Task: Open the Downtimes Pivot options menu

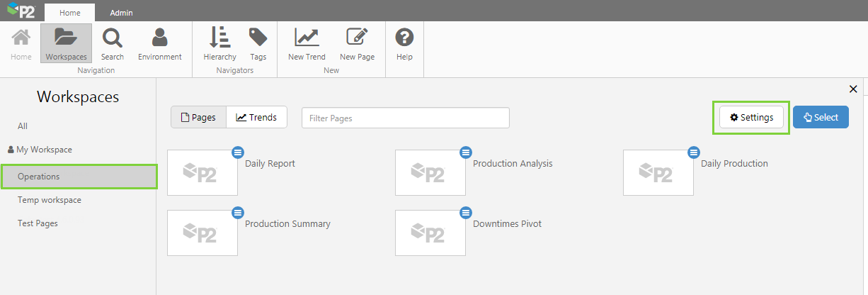Action: pyautogui.click(x=466, y=212)
